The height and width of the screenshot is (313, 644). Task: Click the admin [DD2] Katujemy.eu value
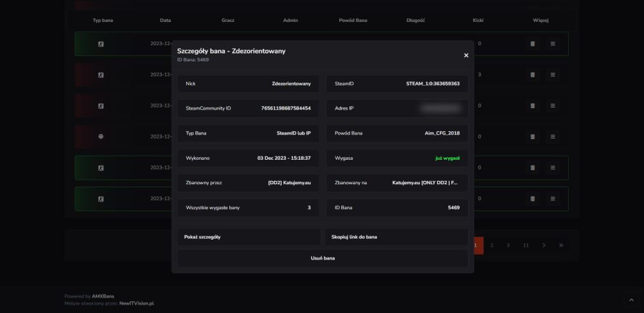[290, 183]
